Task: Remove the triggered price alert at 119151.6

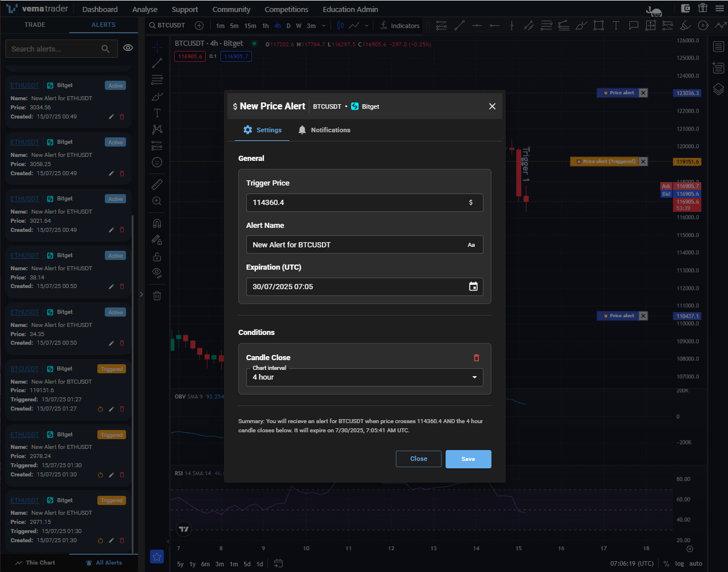Action: click(x=643, y=161)
